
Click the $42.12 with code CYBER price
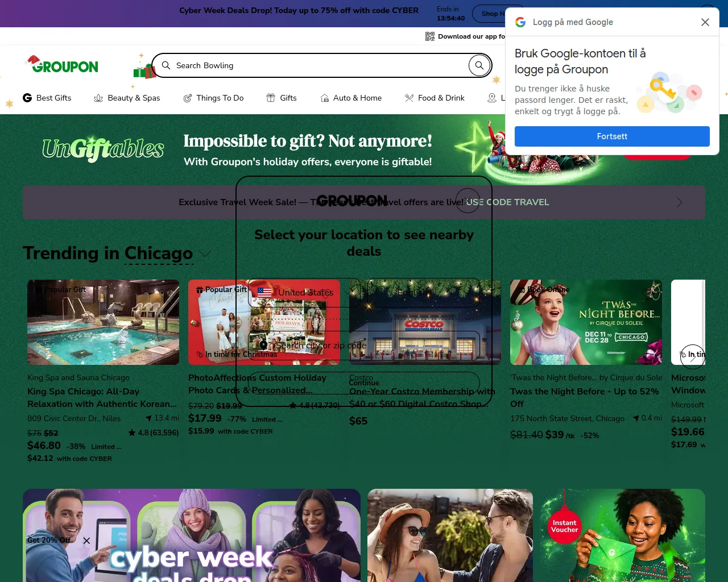(69, 458)
